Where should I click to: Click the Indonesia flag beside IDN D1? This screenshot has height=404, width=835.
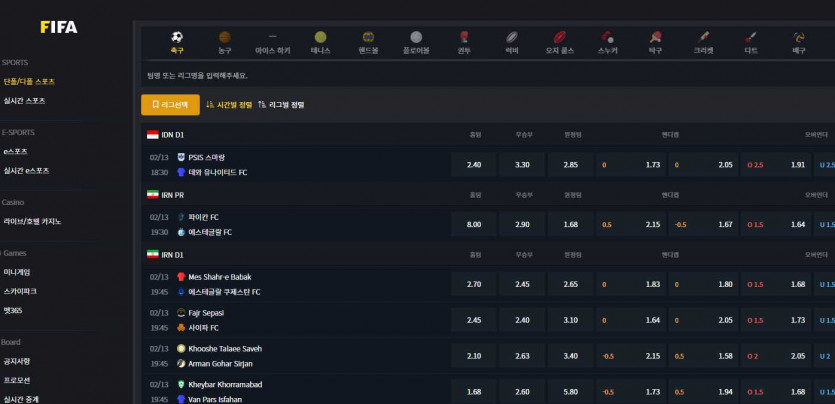(x=153, y=135)
